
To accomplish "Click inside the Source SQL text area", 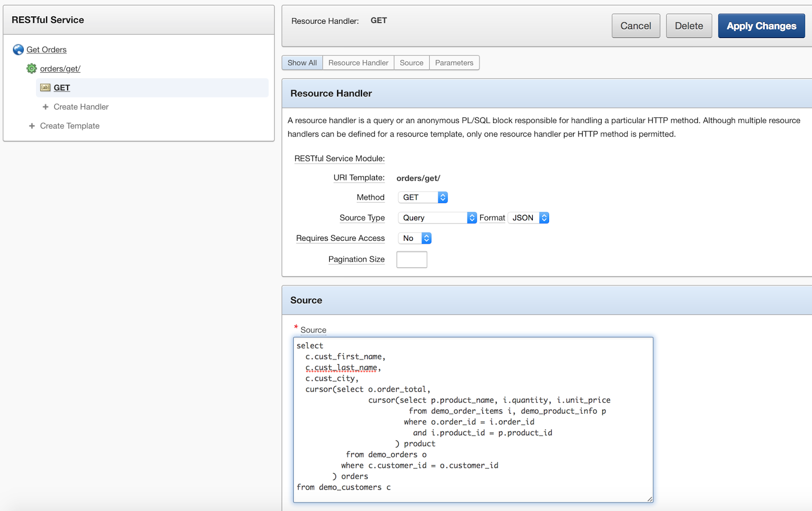I will [472, 417].
